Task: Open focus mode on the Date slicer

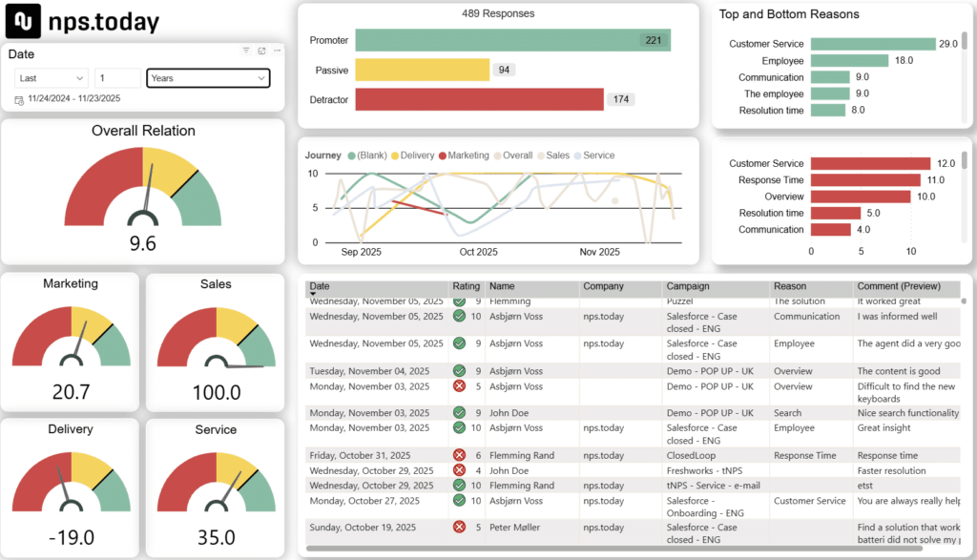Action: [261, 51]
